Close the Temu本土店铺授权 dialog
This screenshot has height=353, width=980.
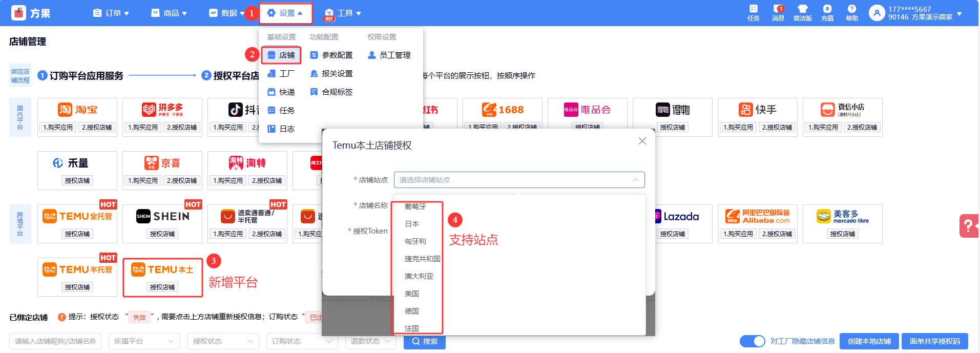[x=642, y=141]
